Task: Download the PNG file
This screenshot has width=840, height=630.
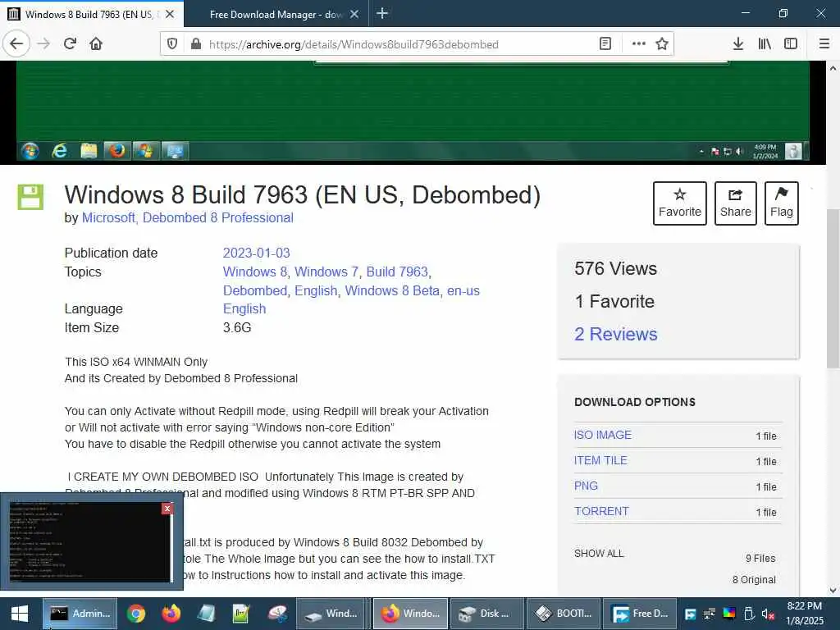Action: click(x=586, y=486)
